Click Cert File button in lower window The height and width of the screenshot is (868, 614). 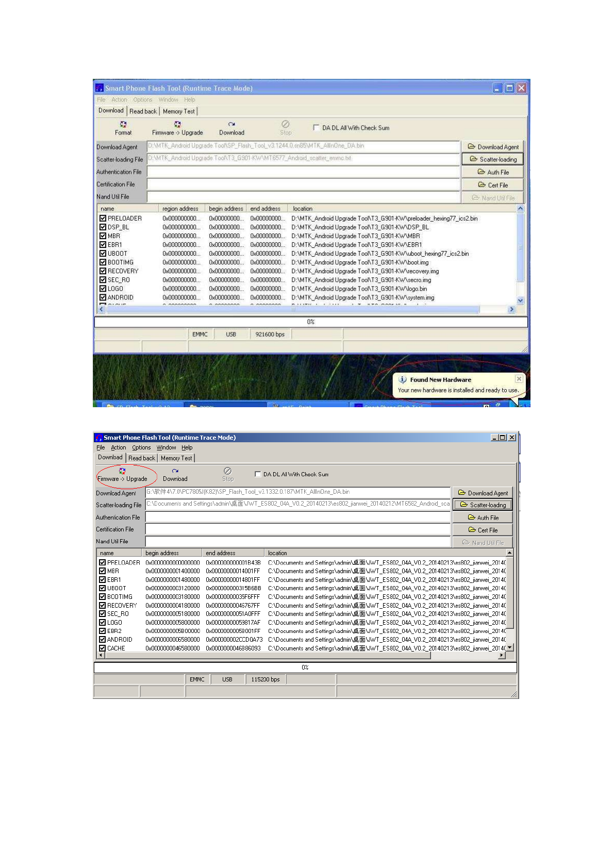(x=483, y=530)
